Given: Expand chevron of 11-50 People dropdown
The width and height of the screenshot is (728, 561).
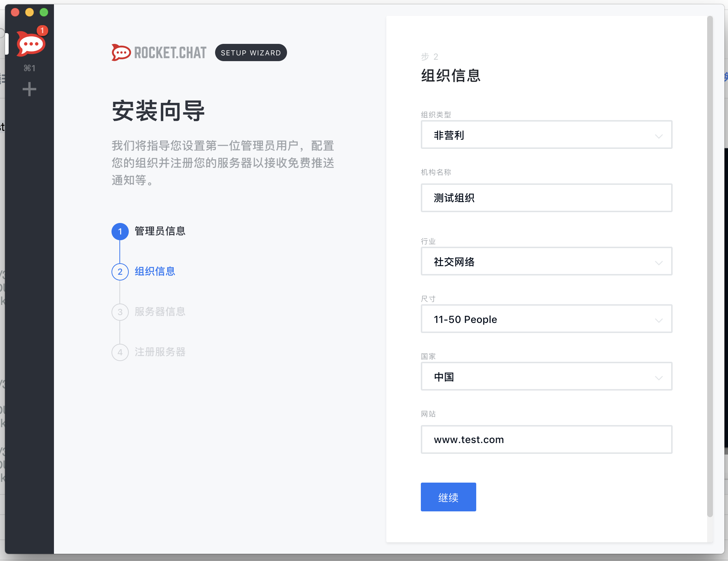Looking at the screenshot, I should [659, 320].
